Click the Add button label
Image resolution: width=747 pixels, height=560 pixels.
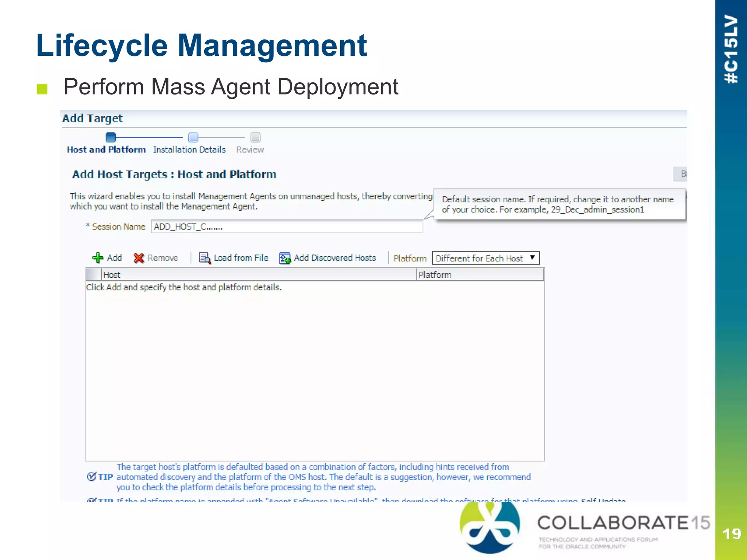[115, 258]
